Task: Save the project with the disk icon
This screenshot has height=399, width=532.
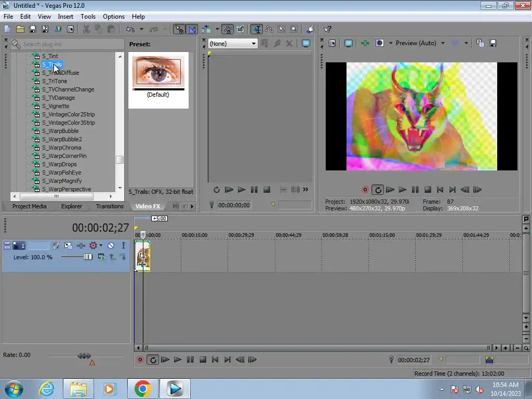Action: [x=33, y=29]
